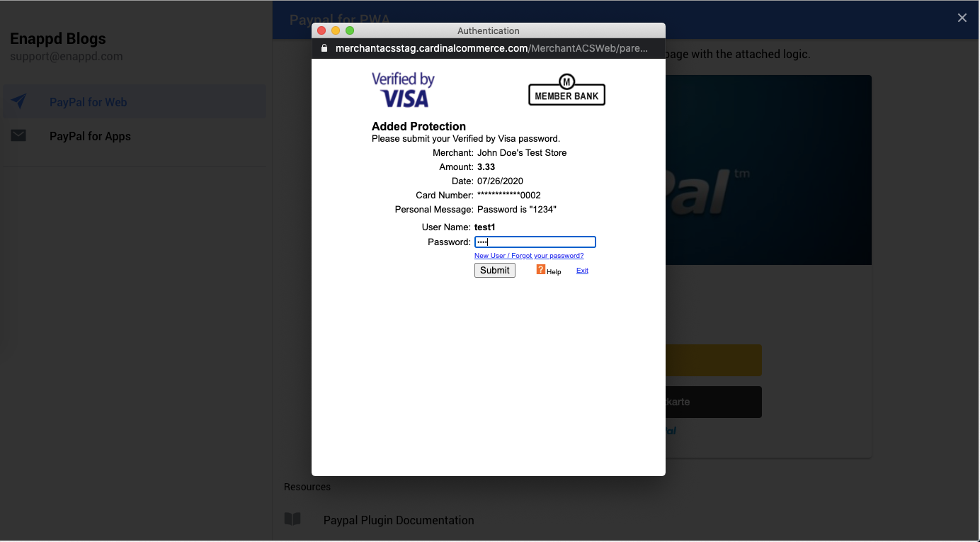Click 'Please submit your Verified by Visa password.' text
This screenshot has height=542, width=980.
coord(466,138)
